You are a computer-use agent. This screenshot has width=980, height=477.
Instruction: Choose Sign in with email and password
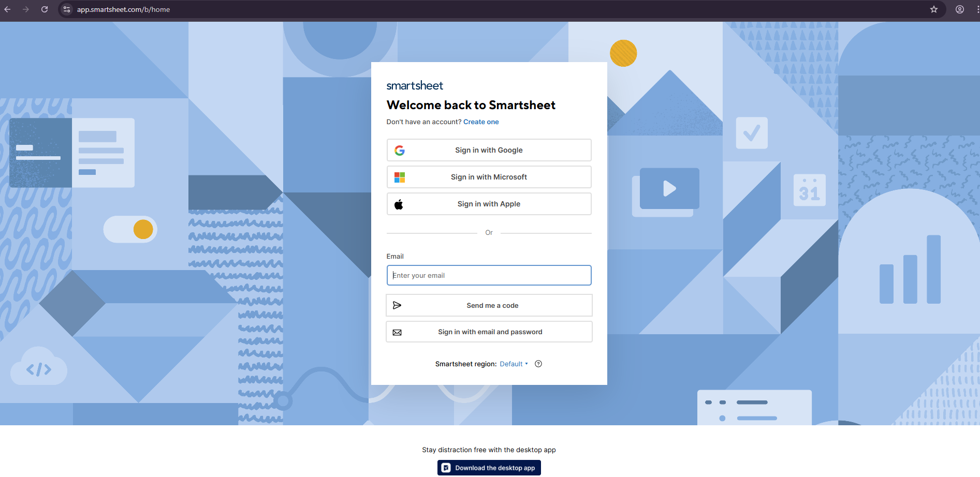click(x=489, y=332)
